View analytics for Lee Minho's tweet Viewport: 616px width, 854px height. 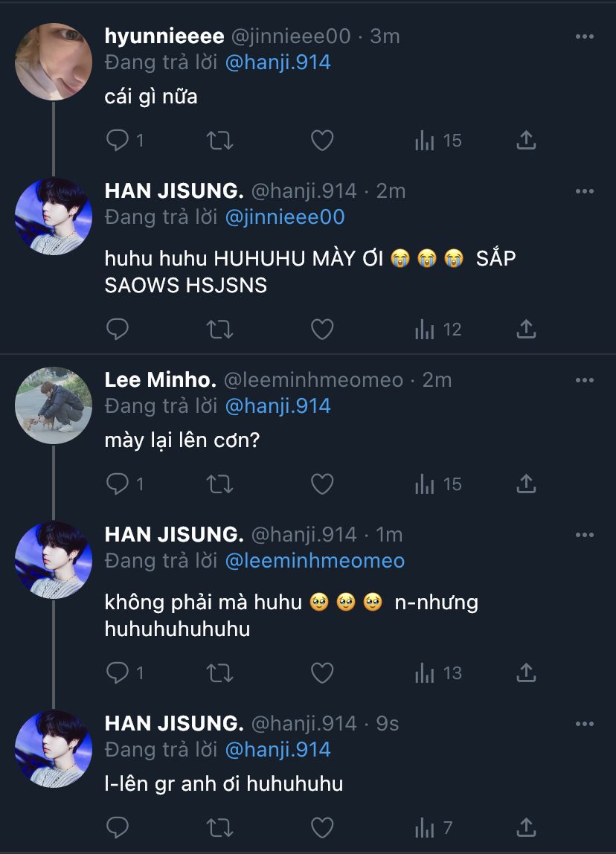438,484
